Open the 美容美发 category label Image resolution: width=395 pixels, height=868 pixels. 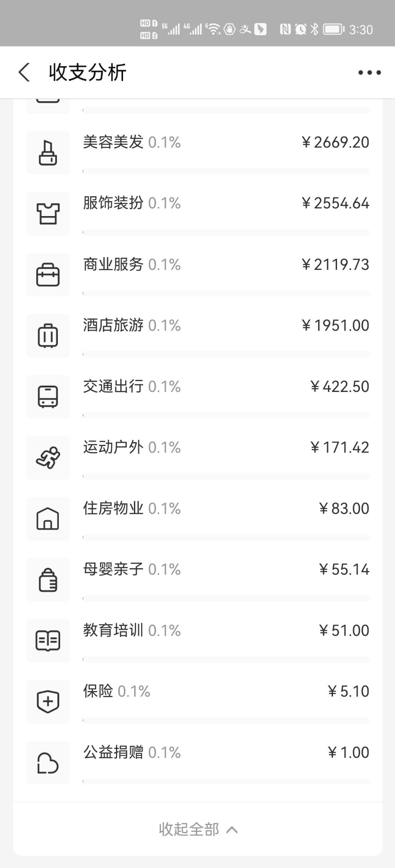pyautogui.click(x=113, y=142)
